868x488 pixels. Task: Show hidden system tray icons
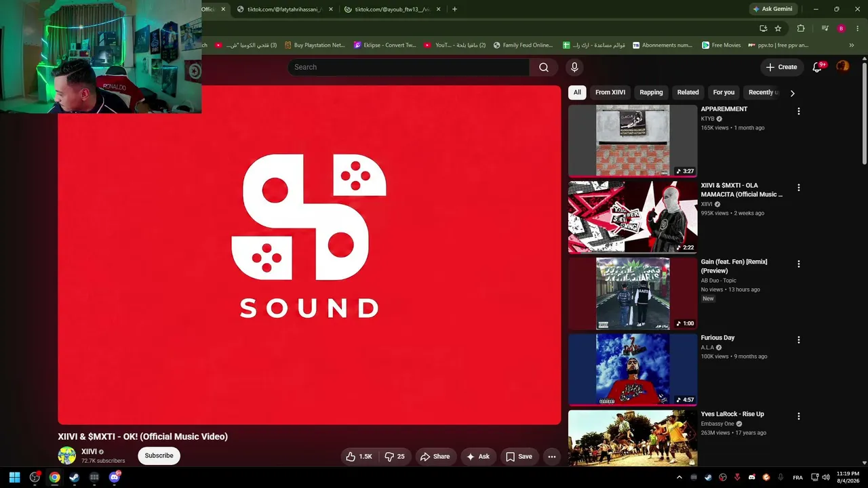coord(679,477)
